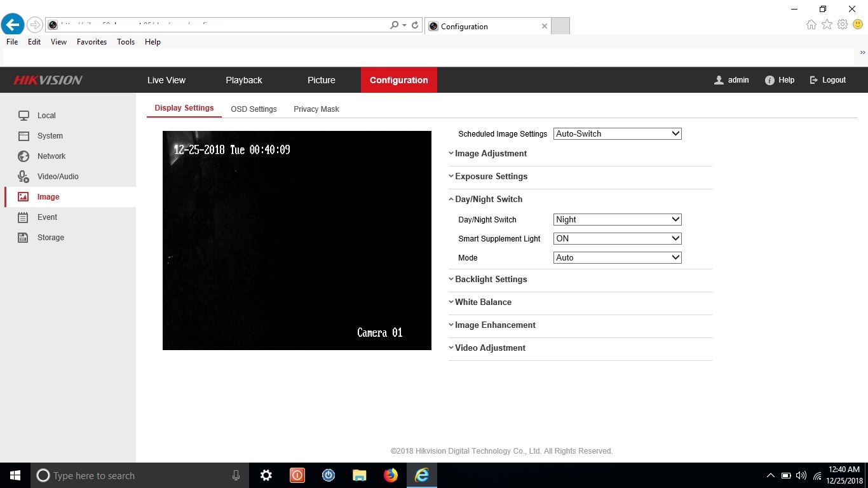Viewport: 868px width, 488px height.
Task: Open the Scheduled Image Settings dropdown
Action: 617,134
